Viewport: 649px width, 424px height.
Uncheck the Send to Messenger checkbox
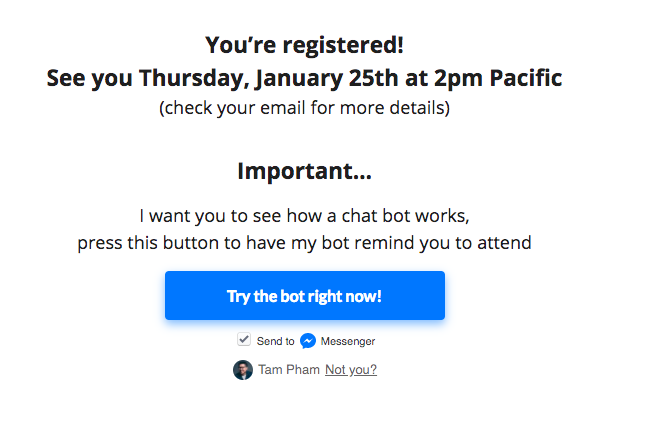point(243,340)
